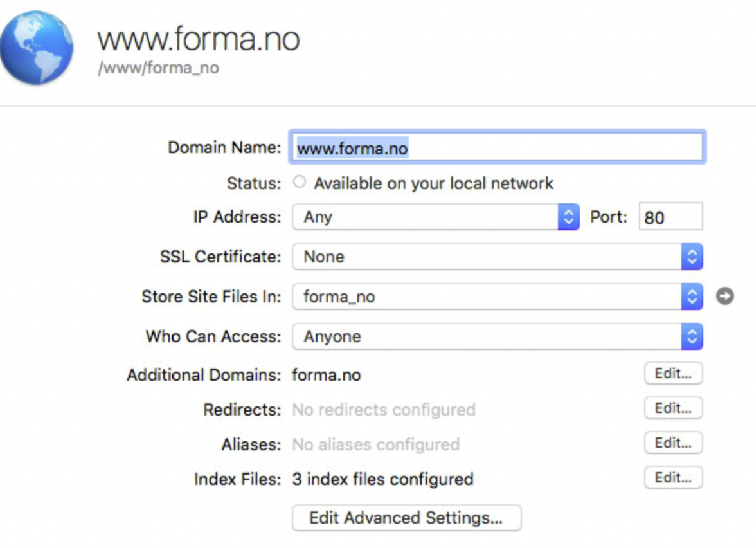The height and width of the screenshot is (548, 756).
Task: Click the status indicator next to Available
Action: (300, 183)
